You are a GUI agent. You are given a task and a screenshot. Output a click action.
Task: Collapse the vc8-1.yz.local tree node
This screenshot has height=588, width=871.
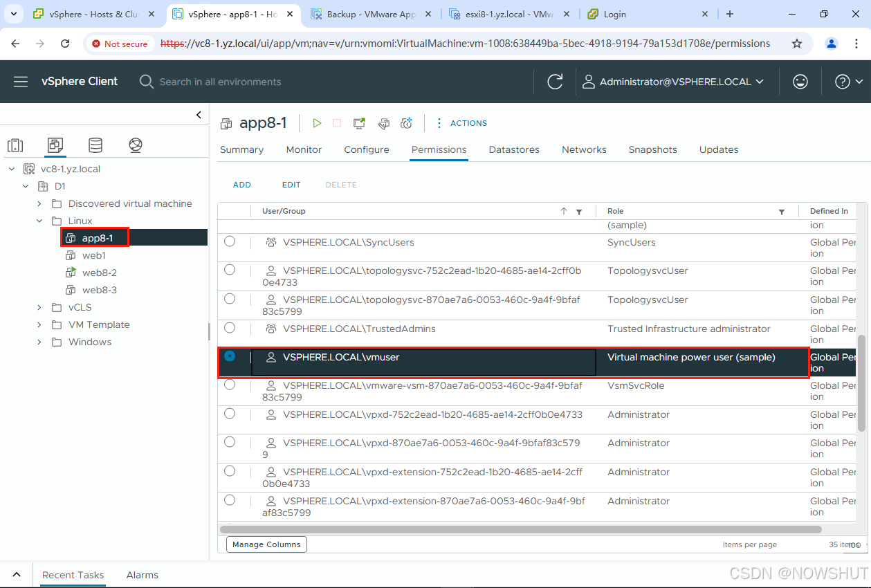coord(12,169)
